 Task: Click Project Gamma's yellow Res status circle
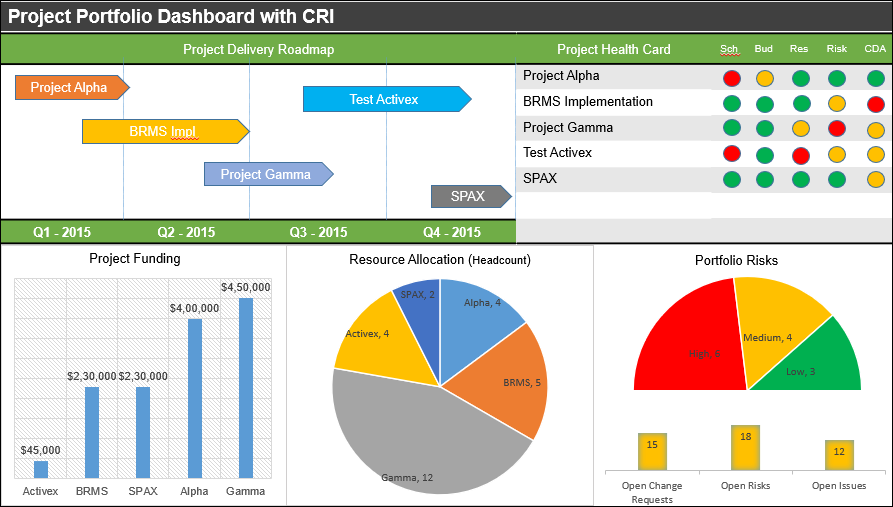pos(800,128)
